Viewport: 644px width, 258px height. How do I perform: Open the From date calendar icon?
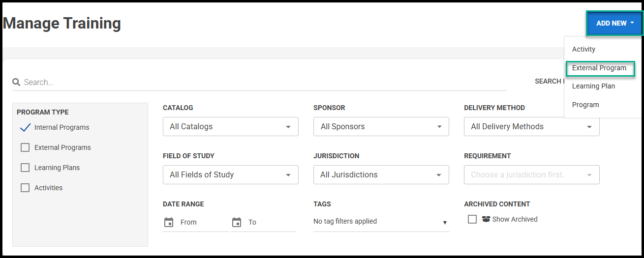(169, 222)
